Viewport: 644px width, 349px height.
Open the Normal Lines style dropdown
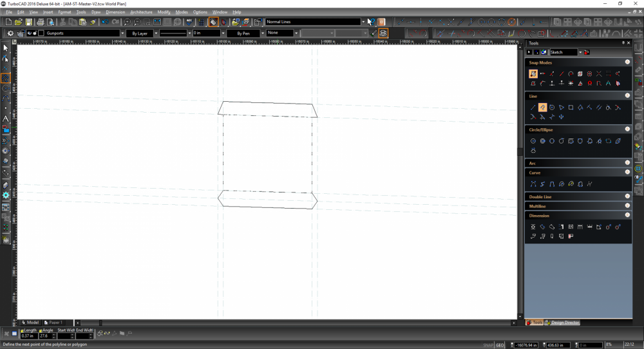point(363,22)
